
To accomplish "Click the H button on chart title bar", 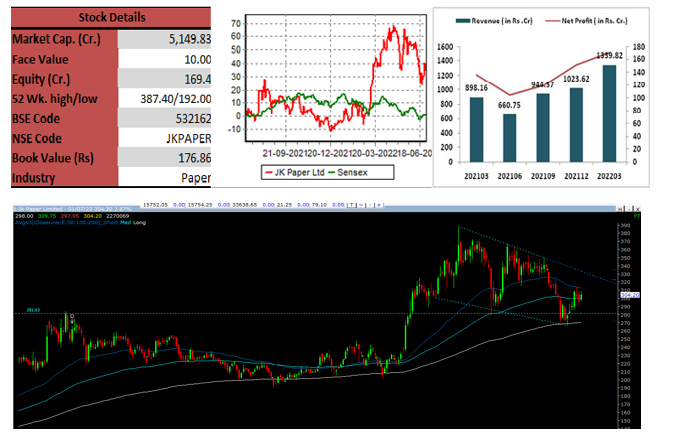I will [x=620, y=209].
